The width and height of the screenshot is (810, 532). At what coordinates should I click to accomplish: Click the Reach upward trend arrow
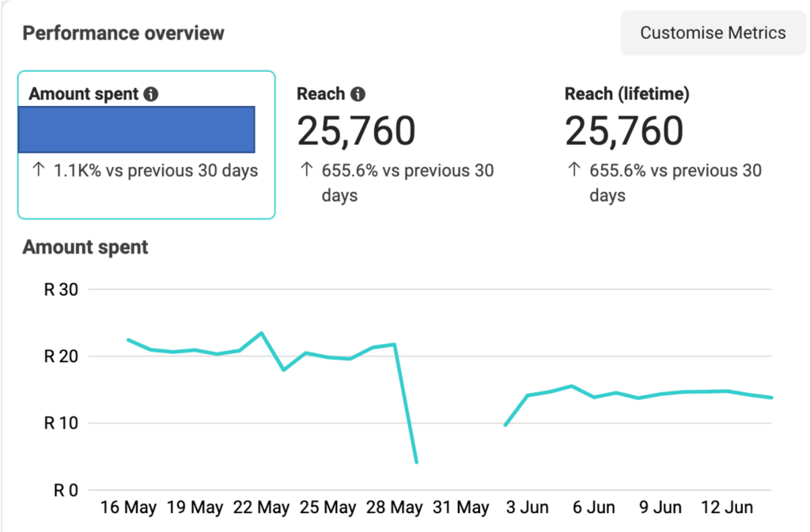pyautogui.click(x=306, y=168)
